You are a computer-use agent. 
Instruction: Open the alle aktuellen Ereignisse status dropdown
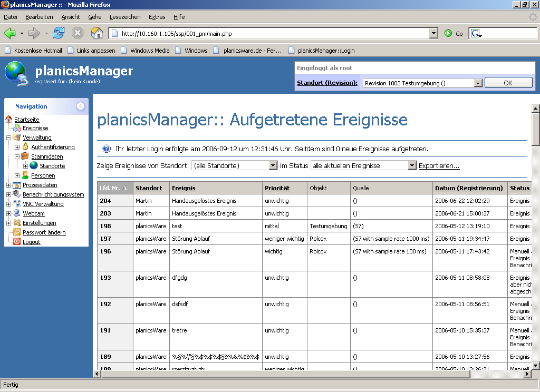[x=412, y=165]
